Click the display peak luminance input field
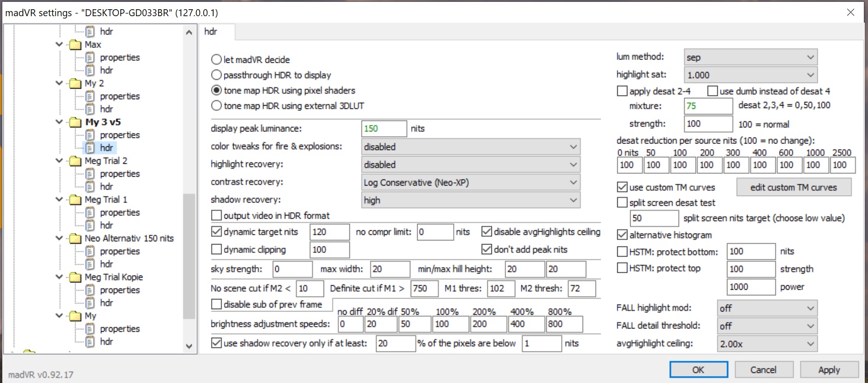The image size is (868, 383). (x=384, y=129)
